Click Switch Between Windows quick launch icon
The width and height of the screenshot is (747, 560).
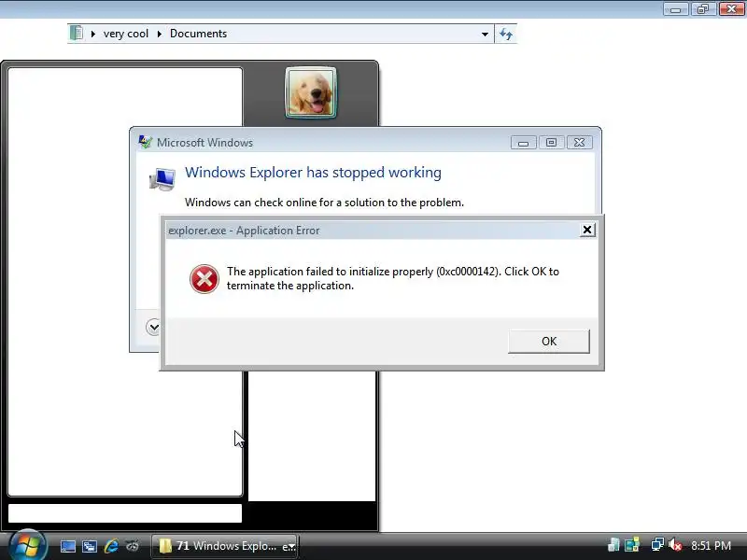tap(89, 546)
